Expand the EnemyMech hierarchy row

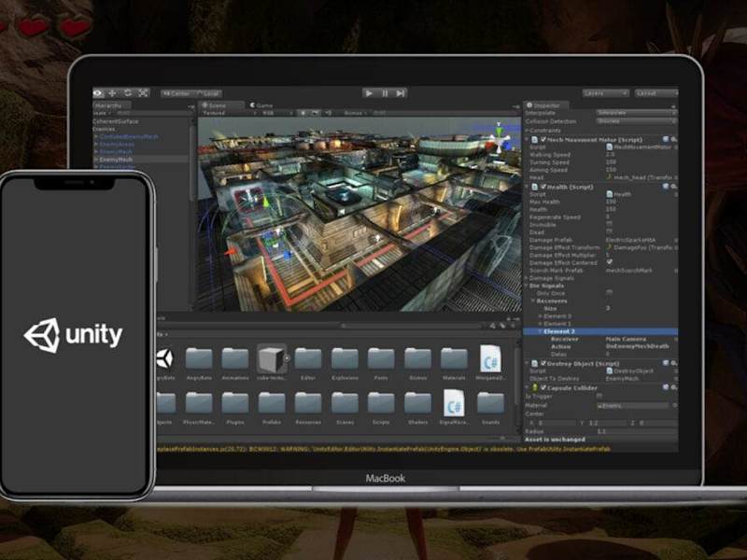(x=96, y=160)
